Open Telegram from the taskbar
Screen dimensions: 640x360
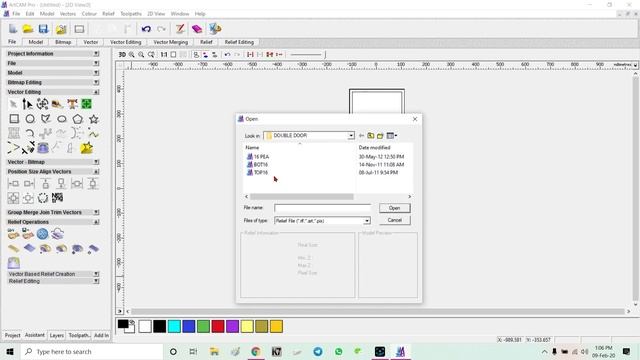[x=318, y=351]
